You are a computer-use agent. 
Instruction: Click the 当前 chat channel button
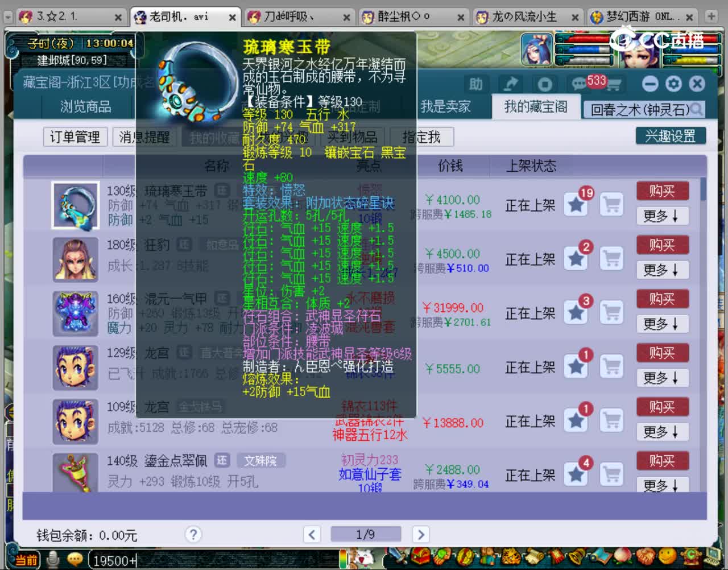point(25,560)
